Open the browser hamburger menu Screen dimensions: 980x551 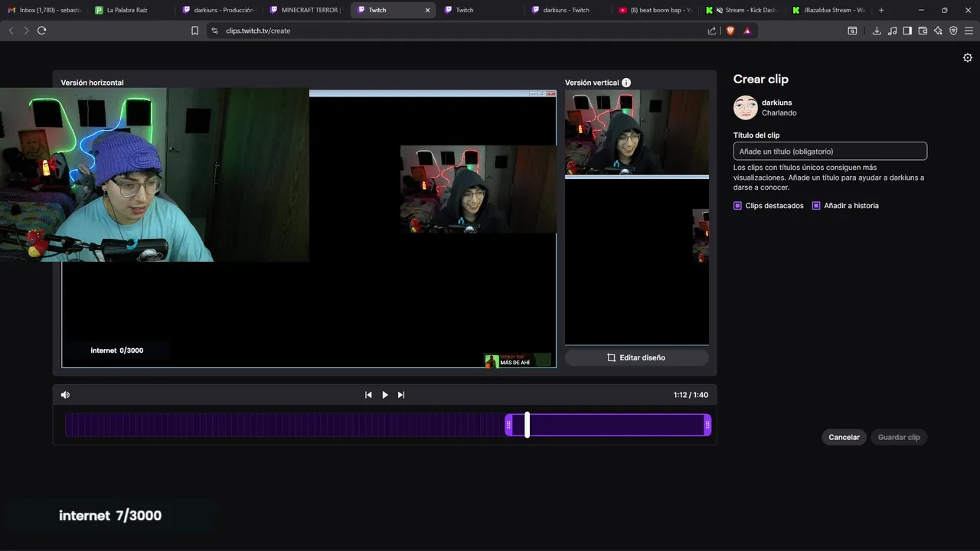point(969,31)
